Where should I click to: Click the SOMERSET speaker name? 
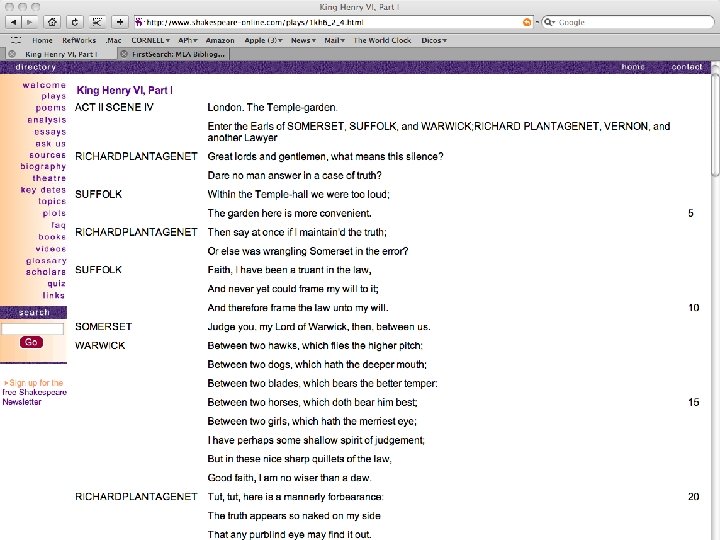tap(103, 326)
